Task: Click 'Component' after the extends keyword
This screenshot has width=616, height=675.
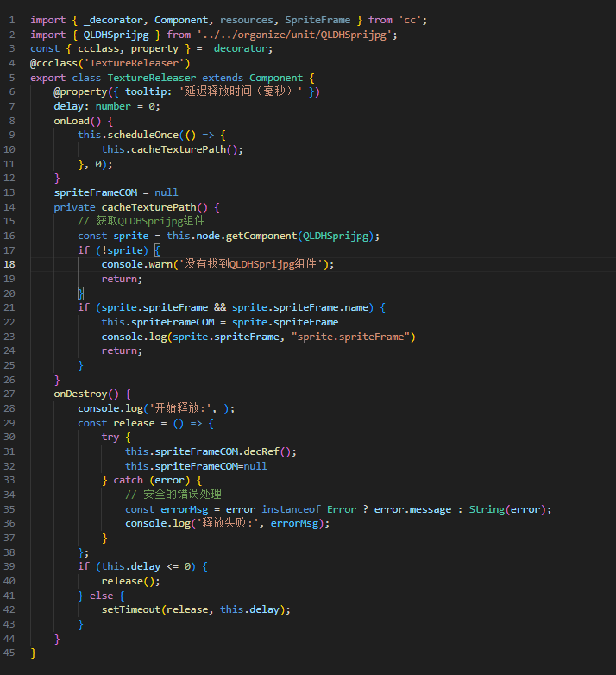Action: click(276, 78)
